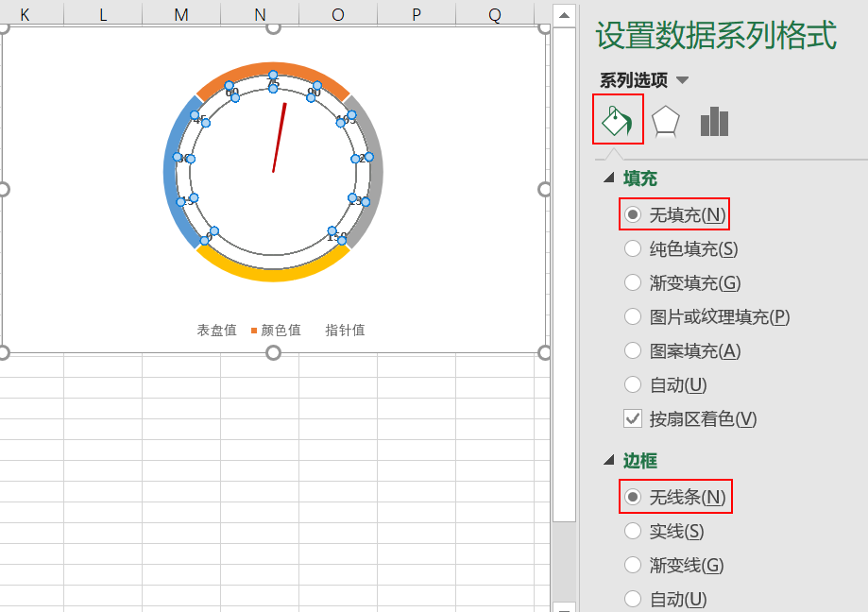This screenshot has width=868, height=612.
Task: Select column header O
Action: (x=338, y=13)
